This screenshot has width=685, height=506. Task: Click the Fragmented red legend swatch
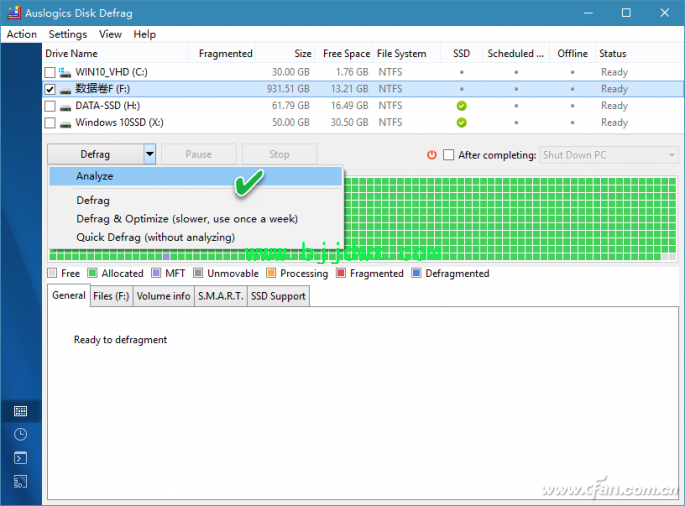(341, 273)
